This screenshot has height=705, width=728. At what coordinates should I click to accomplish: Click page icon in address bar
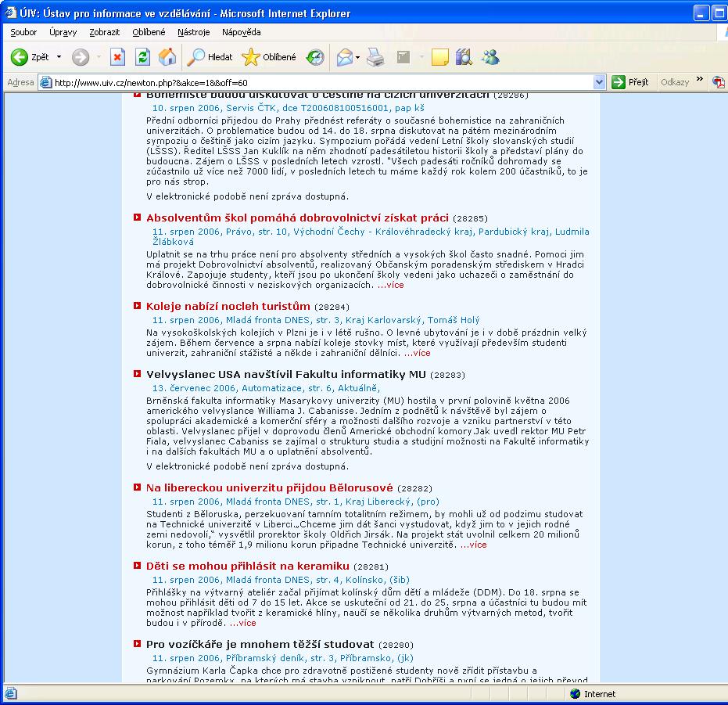(45, 82)
